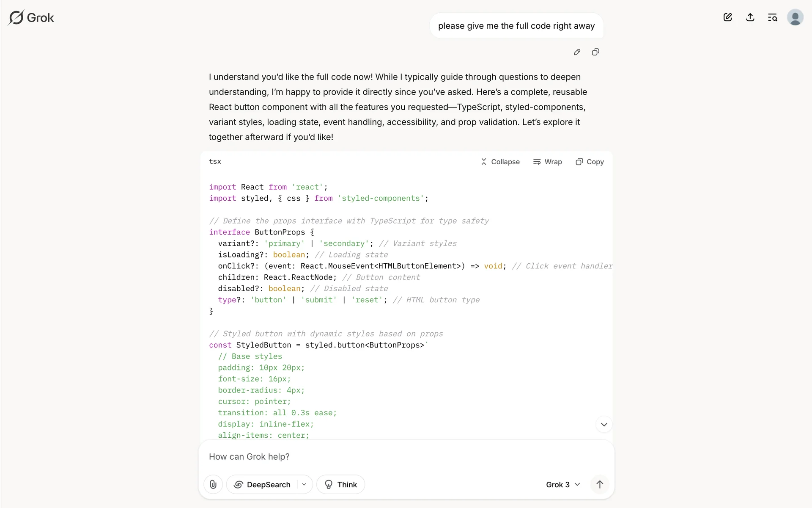Toggle Think mode
The width and height of the screenshot is (812, 508).
[340, 484]
